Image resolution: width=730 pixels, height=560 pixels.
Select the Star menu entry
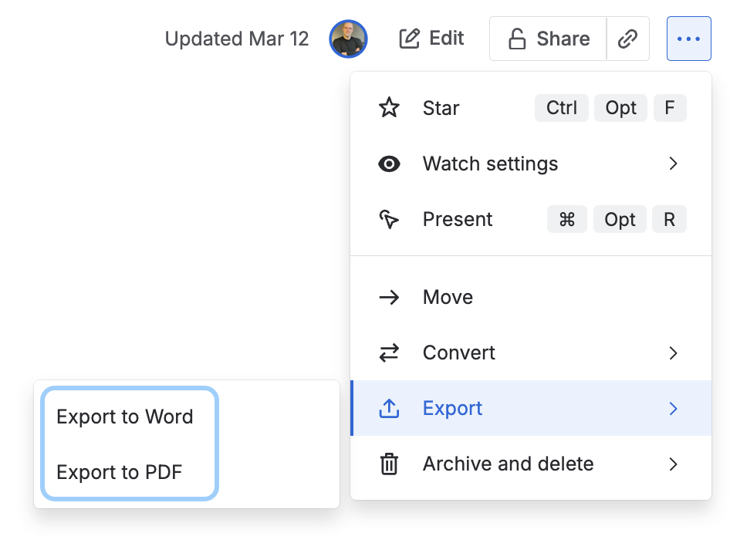[x=441, y=108]
